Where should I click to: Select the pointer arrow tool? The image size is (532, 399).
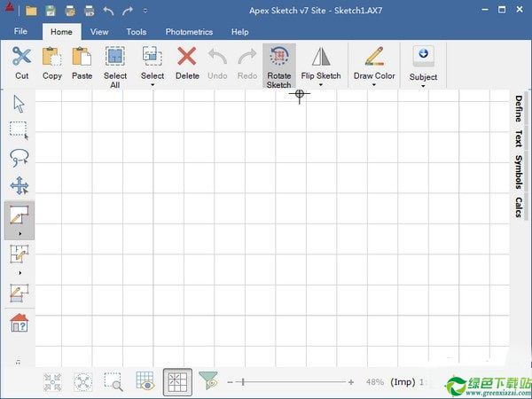pos(19,103)
